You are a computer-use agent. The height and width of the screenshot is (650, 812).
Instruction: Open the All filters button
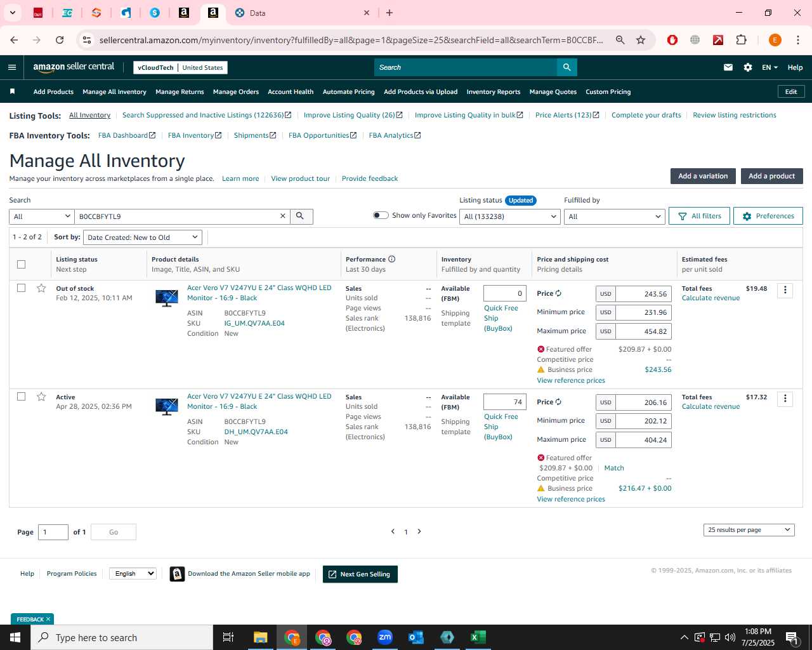click(699, 216)
